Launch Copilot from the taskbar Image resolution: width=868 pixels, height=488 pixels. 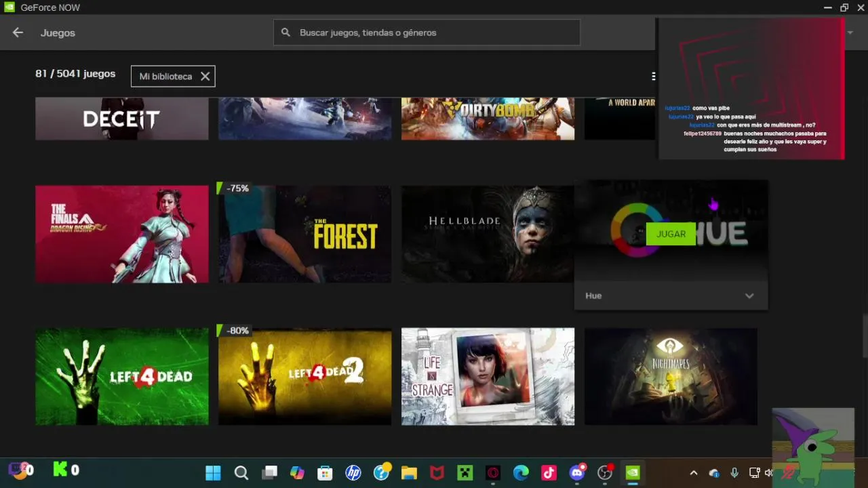coord(297,472)
